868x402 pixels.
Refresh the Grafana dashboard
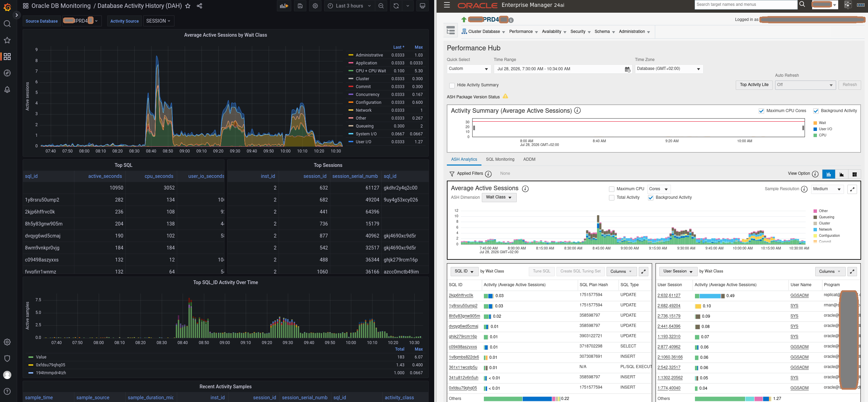tap(396, 6)
